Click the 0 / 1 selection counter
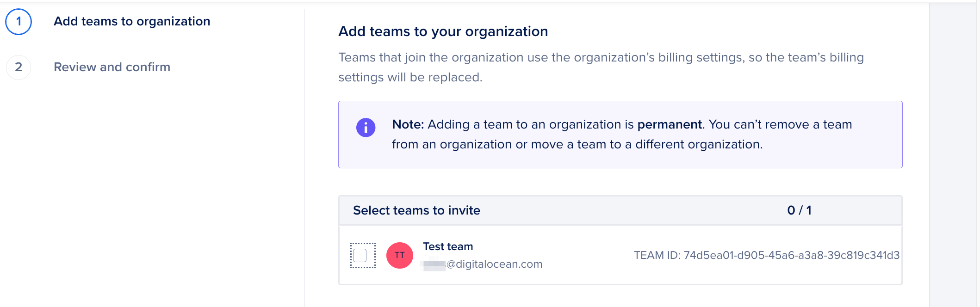The image size is (980, 307). coord(799,210)
